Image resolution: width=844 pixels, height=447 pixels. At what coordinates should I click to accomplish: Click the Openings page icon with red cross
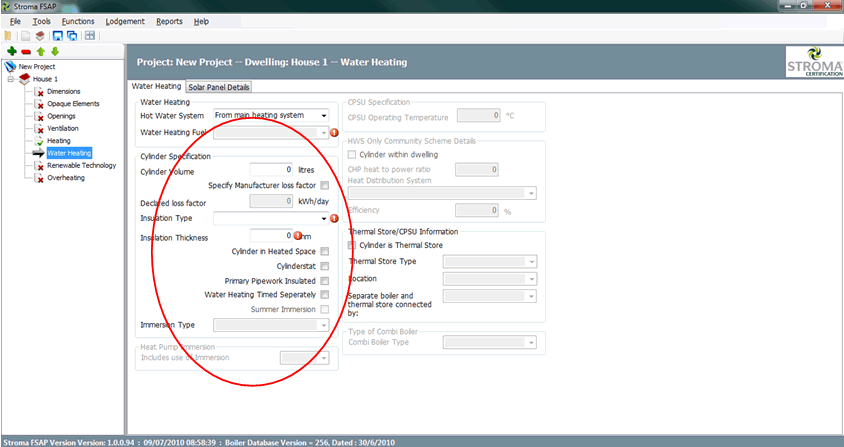[39, 117]
